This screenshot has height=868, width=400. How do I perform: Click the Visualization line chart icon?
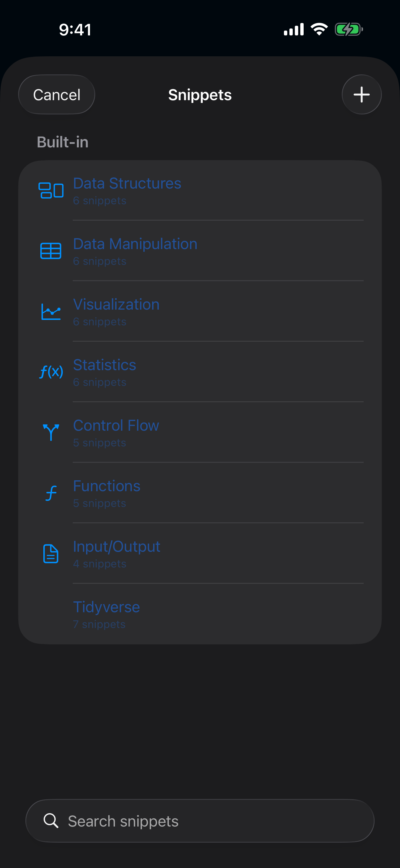click(51, 311)
